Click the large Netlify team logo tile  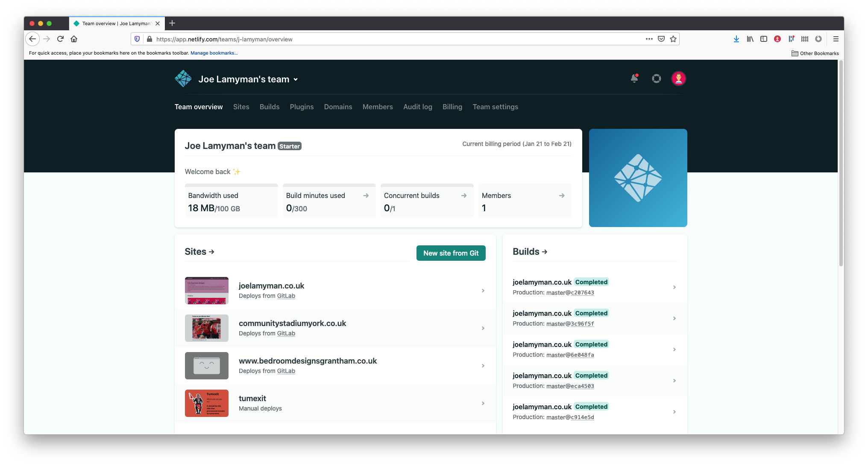(638, 178)
